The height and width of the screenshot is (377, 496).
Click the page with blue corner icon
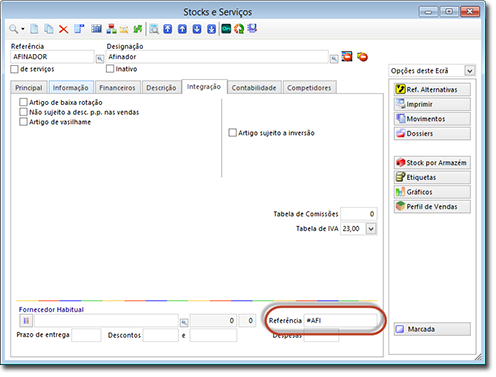(79, 29)
